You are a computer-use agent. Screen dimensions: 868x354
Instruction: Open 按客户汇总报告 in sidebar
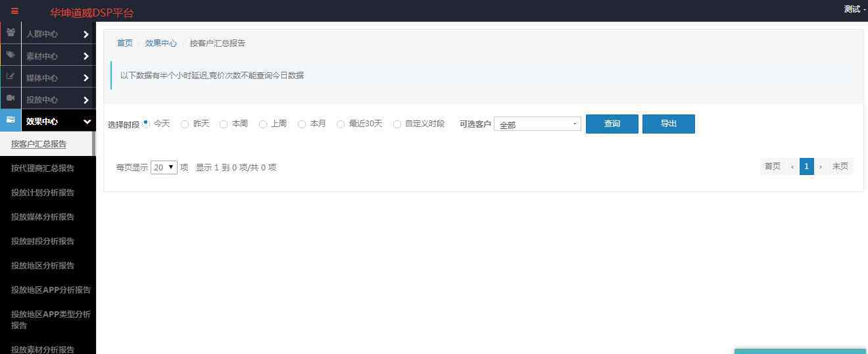tap(39, 144)
